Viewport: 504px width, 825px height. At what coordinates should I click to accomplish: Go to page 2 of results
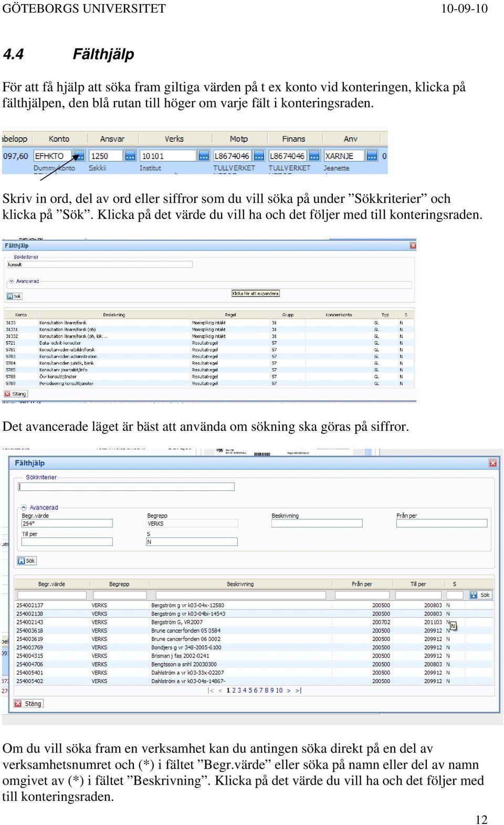click(234, 690)
